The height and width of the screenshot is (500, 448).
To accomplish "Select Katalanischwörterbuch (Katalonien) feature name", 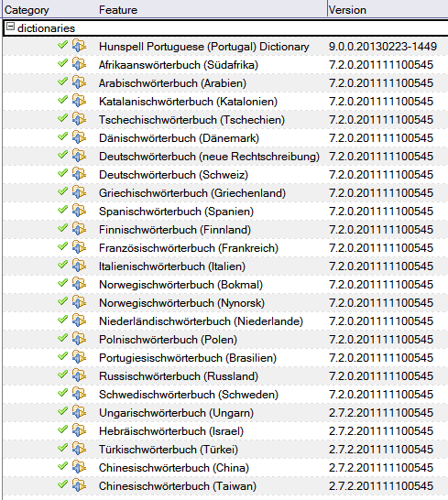I will pos(188,102).
